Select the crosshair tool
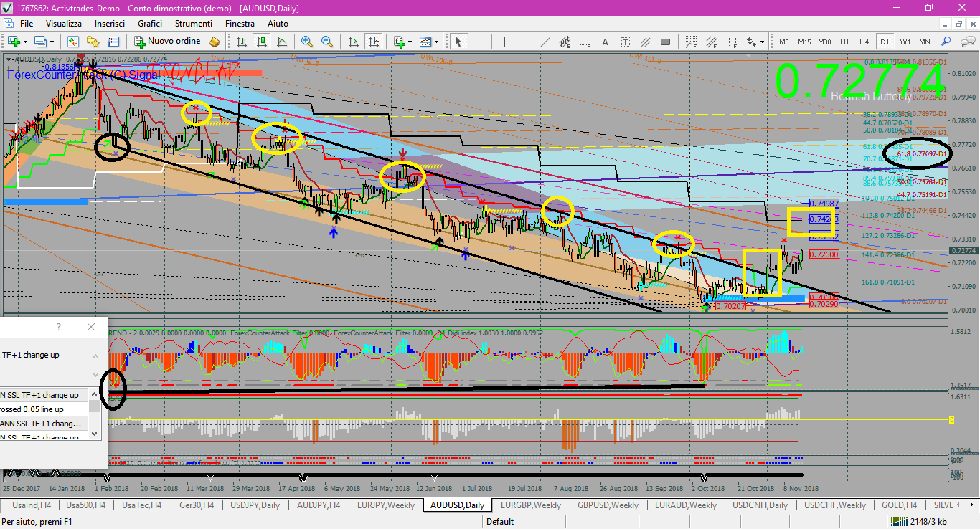The image size is (980, 529). pyautogui.click(x=479, y=42)
